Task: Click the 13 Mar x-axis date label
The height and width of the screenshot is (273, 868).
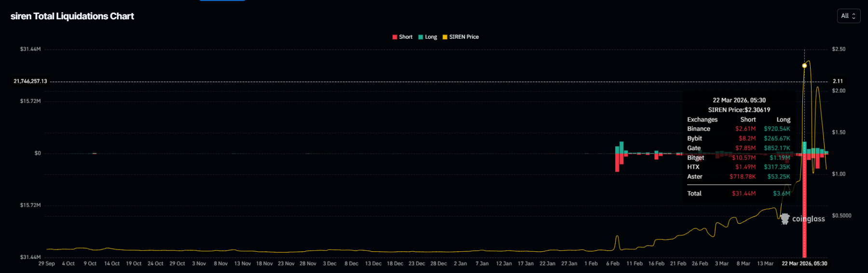Action: tap(765, 263)
